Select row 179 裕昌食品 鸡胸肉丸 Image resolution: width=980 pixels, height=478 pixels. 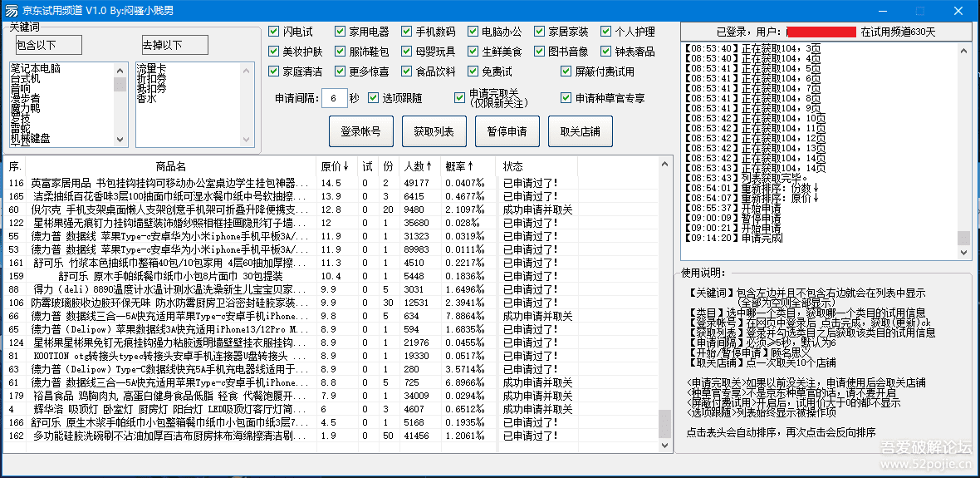tap(331, 396)
